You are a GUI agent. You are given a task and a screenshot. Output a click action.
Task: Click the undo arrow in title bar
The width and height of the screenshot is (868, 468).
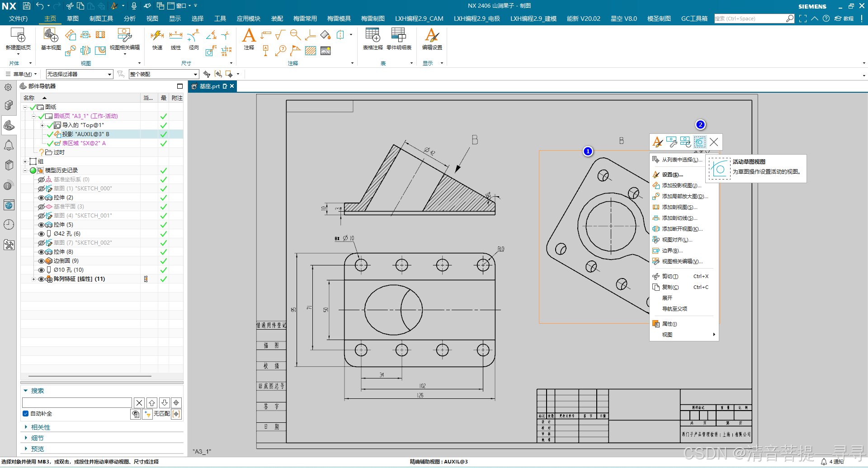40,6
